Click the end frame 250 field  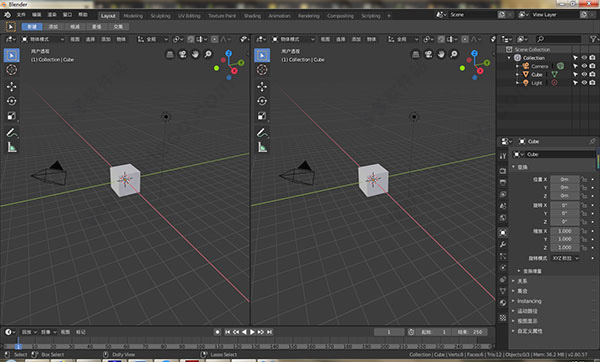click(x=470, y=332)
